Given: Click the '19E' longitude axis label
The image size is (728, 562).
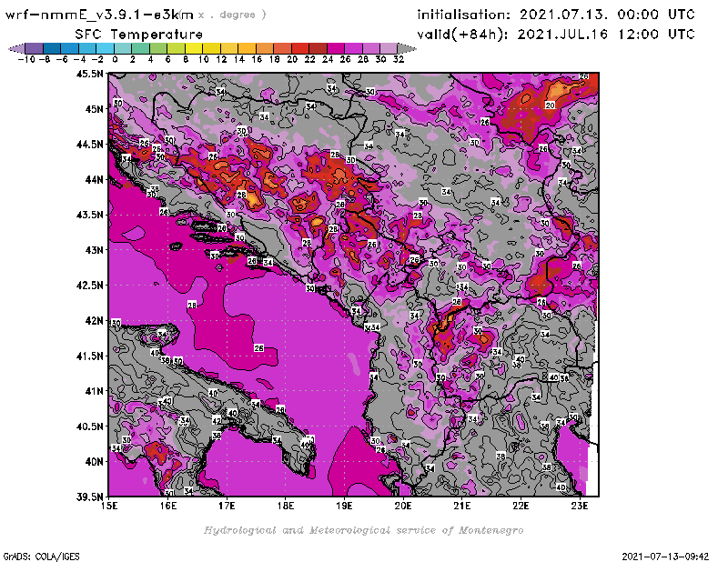Looking at the screenshot, I should [344, 506].
